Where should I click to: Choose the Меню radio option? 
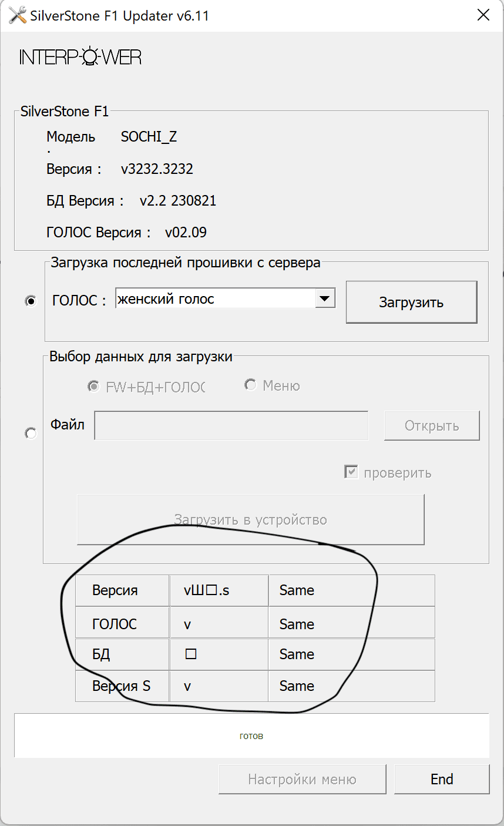(x=251, y=385)
